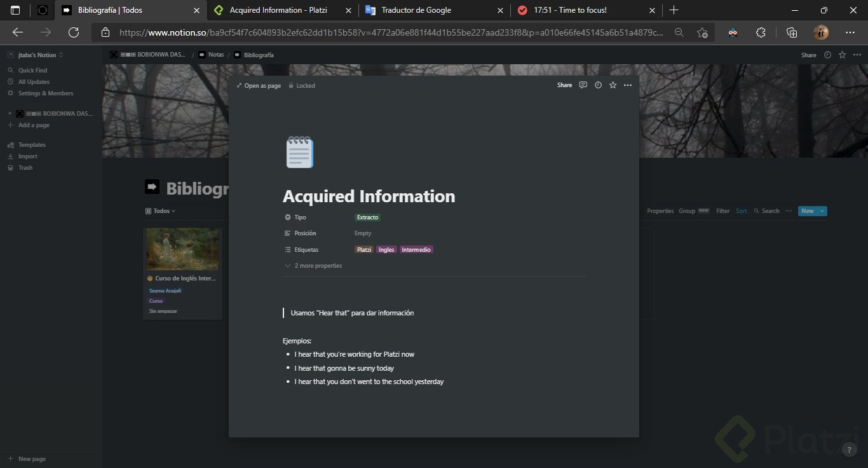Click Open as page
The width and height of the screenshot is (868, 468).
[x=259, y=85]
